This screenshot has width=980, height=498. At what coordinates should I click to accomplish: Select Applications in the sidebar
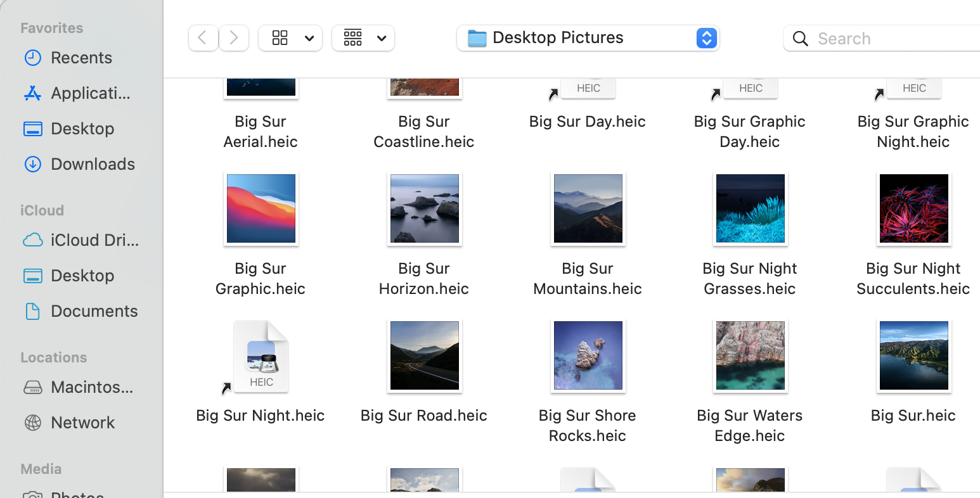90,93
